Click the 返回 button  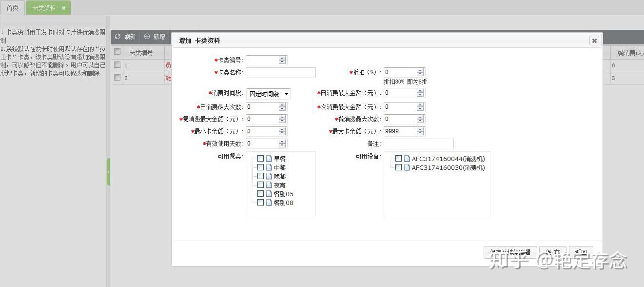pyautogui.click(x=581, y=252)
